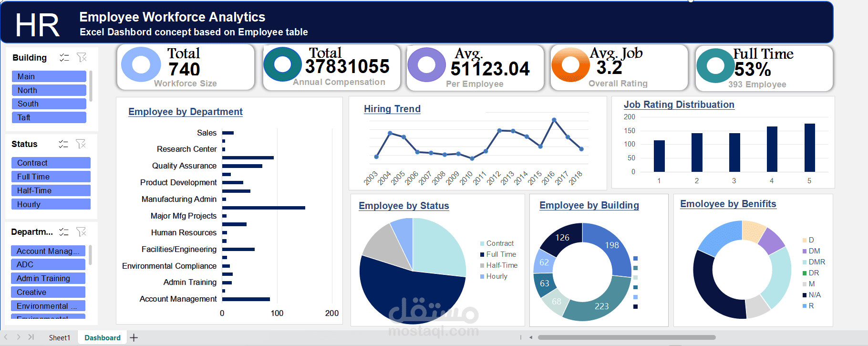Choose Contract in the Status slicer

click(x=51, y=163)
